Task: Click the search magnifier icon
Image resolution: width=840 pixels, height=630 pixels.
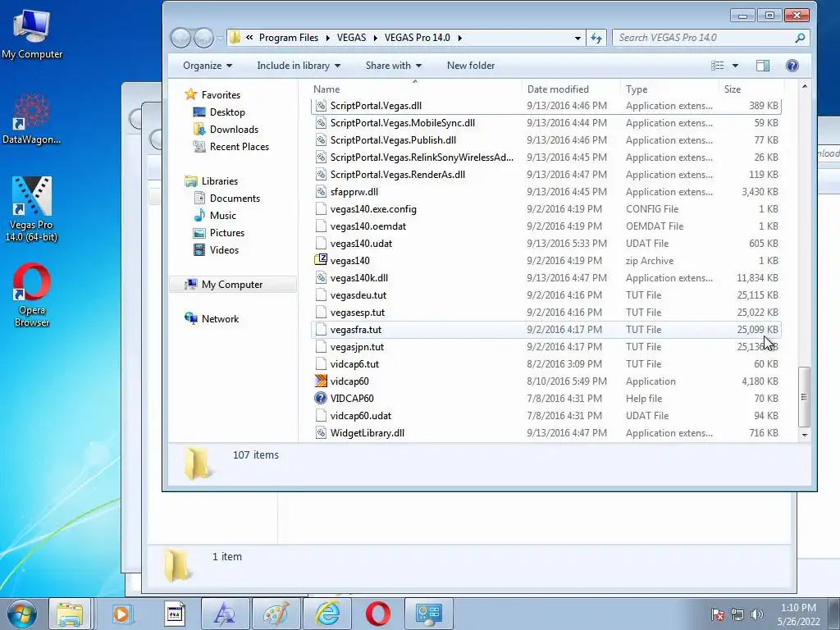Action: (800, 38)
